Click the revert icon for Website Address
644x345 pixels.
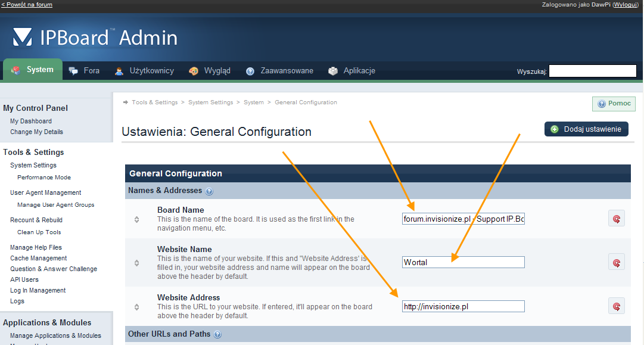click(616, 306)
